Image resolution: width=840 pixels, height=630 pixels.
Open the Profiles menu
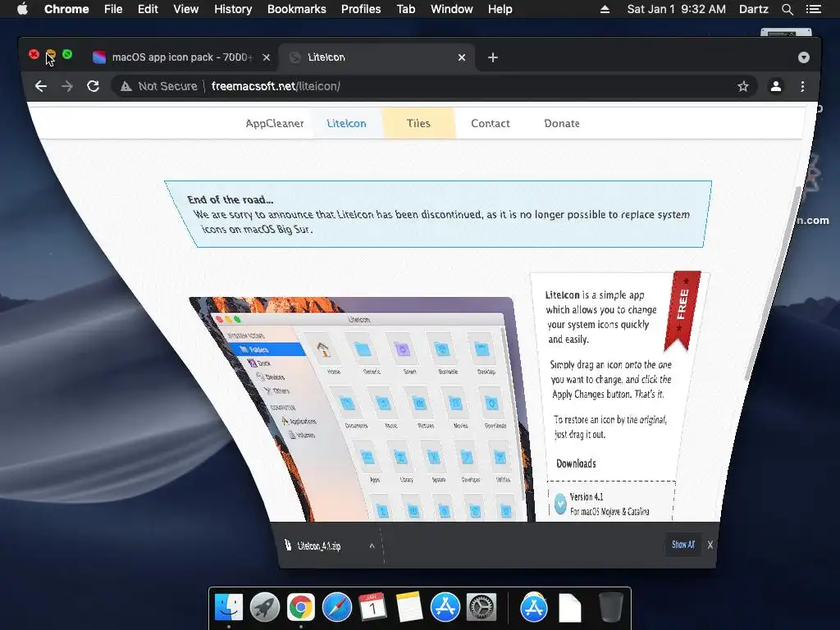[361, 9]
